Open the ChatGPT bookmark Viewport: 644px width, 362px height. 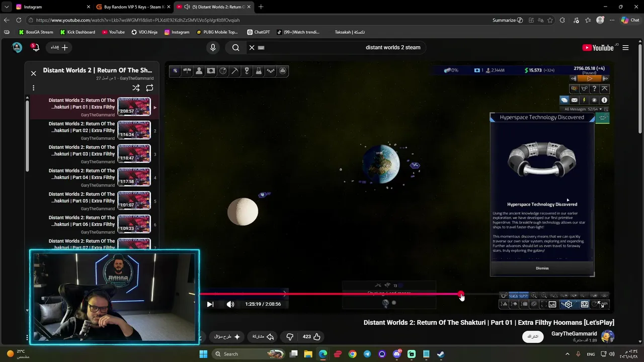click(259, 32)
